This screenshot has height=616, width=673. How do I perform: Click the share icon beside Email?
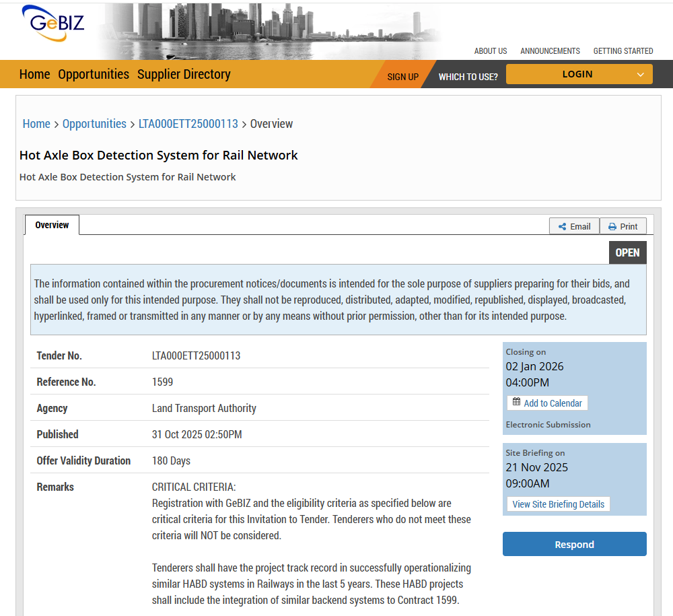click(x=562, y=227)
